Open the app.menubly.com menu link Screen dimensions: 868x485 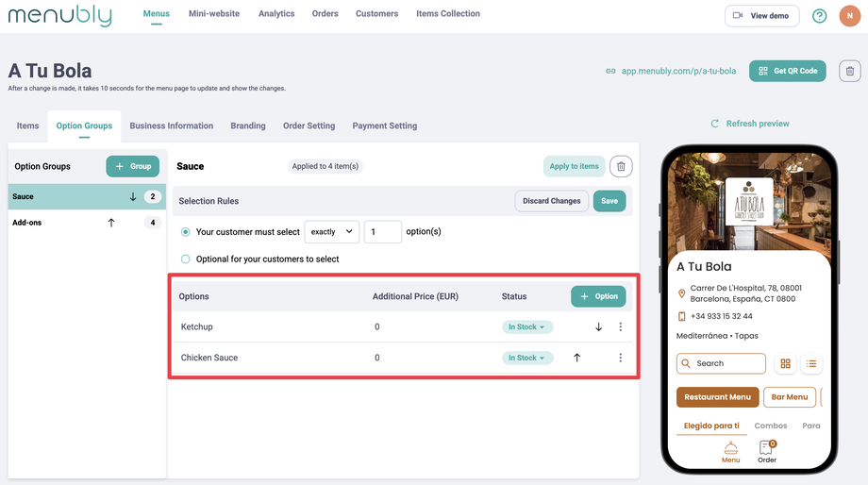tap(678, 71)
